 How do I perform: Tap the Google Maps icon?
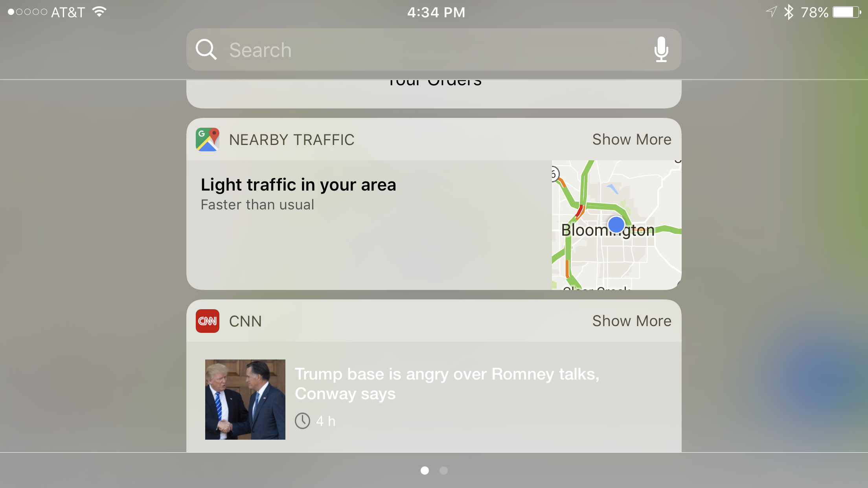coord(208,139)
